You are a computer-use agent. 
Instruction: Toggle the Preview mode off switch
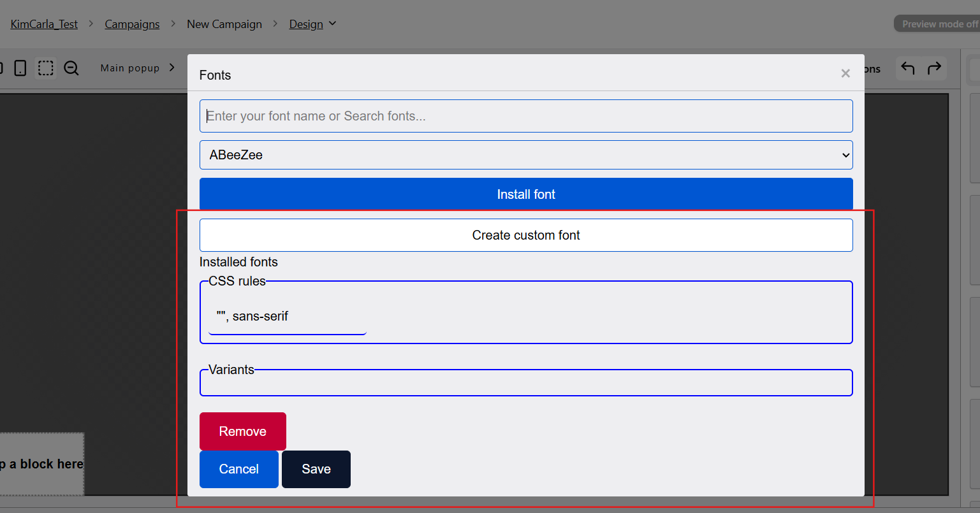(x=937, y=24)
